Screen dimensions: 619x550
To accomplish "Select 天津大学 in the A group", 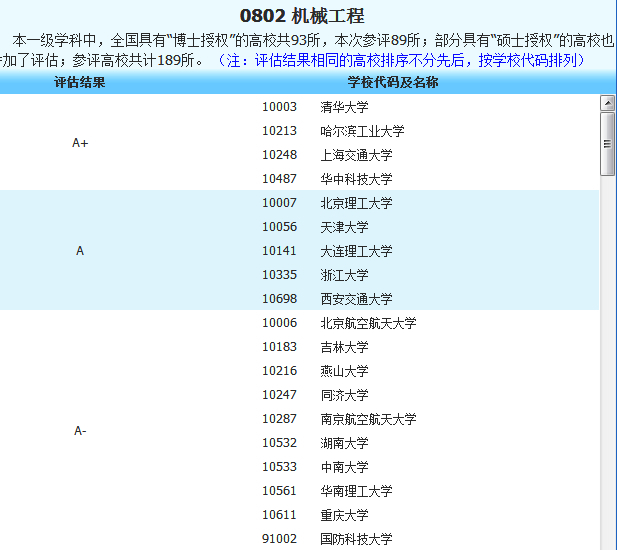I will coord(344,227).
